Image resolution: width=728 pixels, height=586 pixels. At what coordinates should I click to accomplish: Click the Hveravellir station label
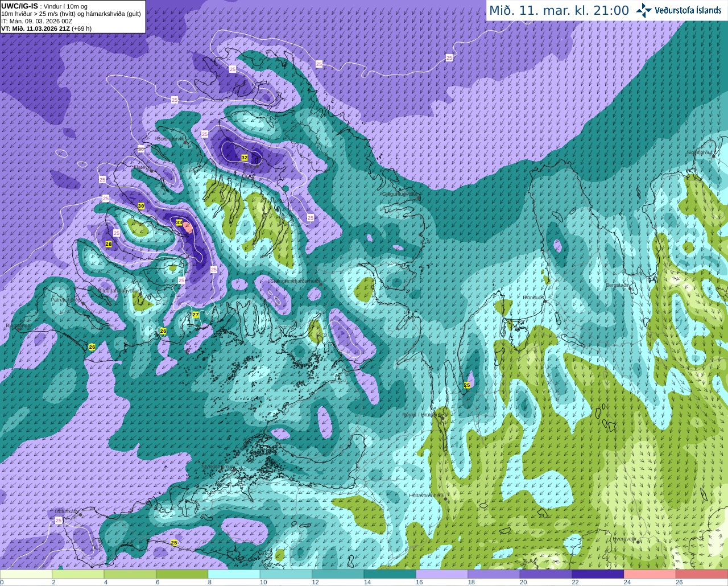623,539
